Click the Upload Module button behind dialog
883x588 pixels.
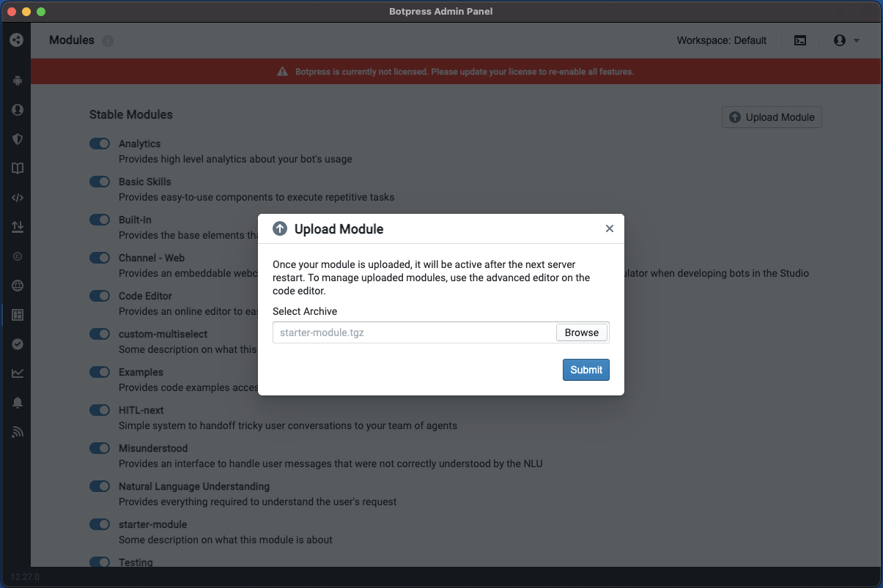[x=772, y=117]
